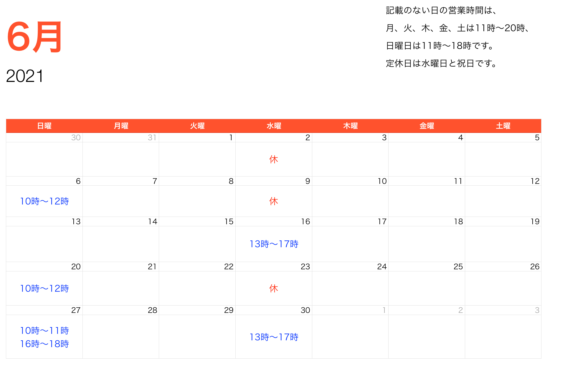
Task: Select the 休 mark on June 9
Action: [273, 201]
